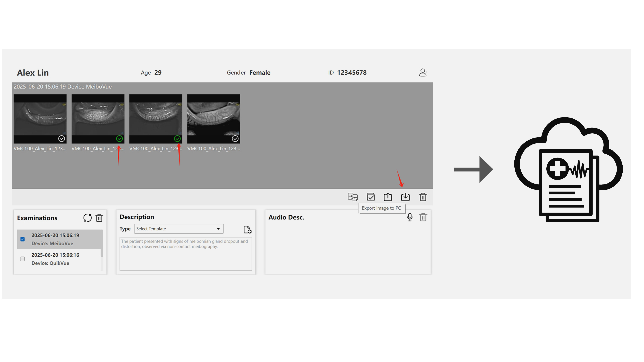The height and width of the screenshot is (362, 644).
Task: Delete audio description with trash icon
Action: point(423,217)
